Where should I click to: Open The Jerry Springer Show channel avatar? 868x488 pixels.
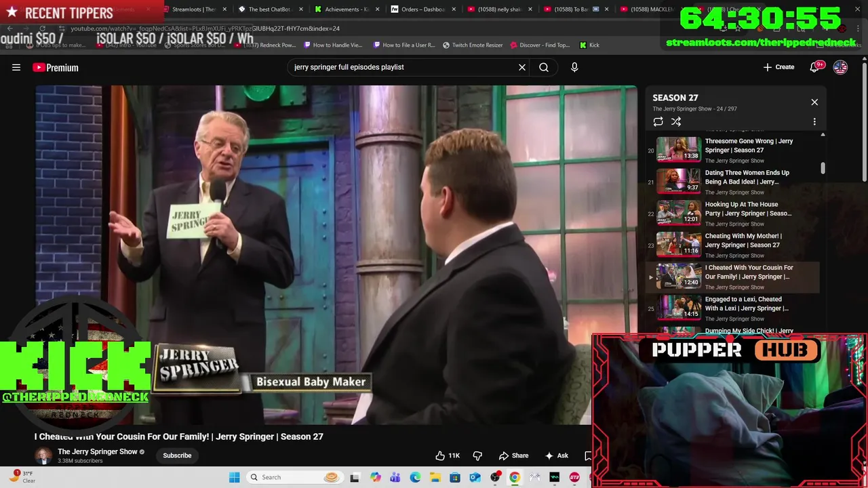(43, 455)
